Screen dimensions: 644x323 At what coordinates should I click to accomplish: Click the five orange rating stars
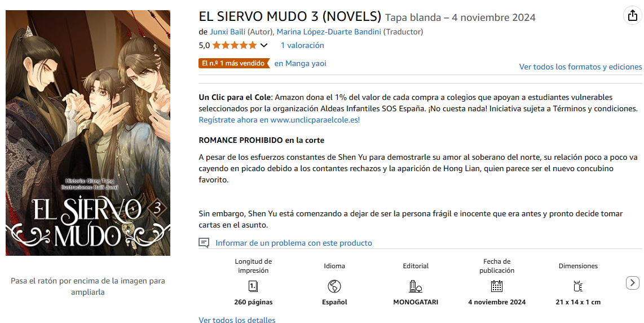(235, 45)
